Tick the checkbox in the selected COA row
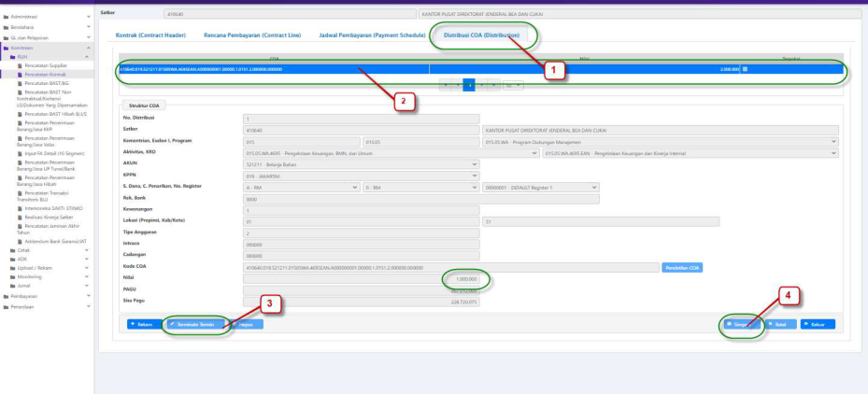This screenshot has height=394, width=868. pos(745,68)
